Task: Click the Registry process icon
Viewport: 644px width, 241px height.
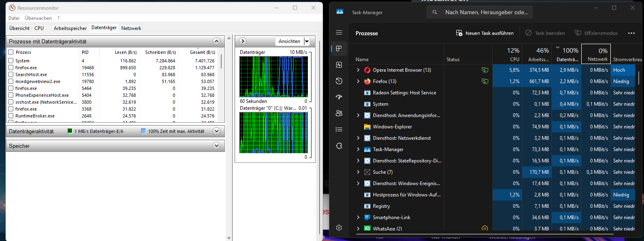Action: [367, 206]
